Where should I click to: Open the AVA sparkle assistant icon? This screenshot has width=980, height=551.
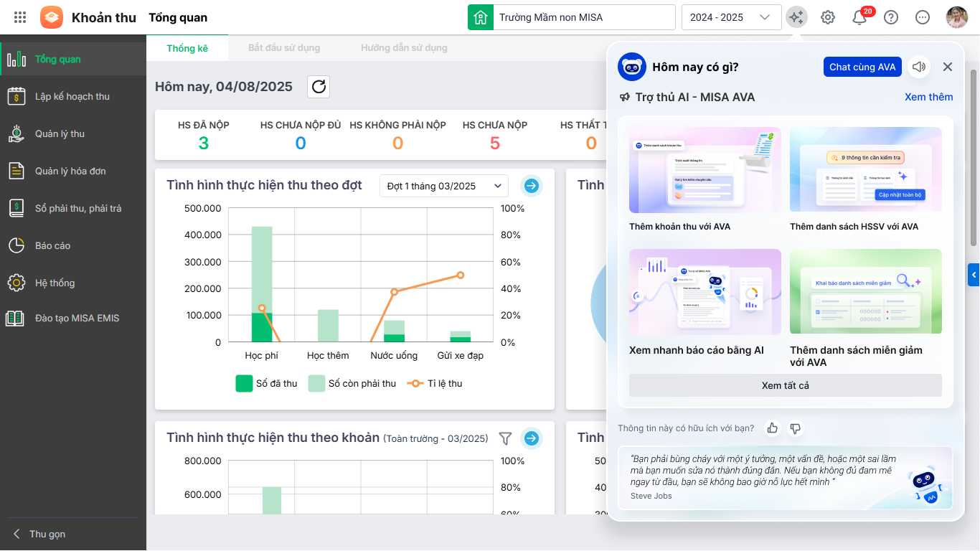(796, 17)
